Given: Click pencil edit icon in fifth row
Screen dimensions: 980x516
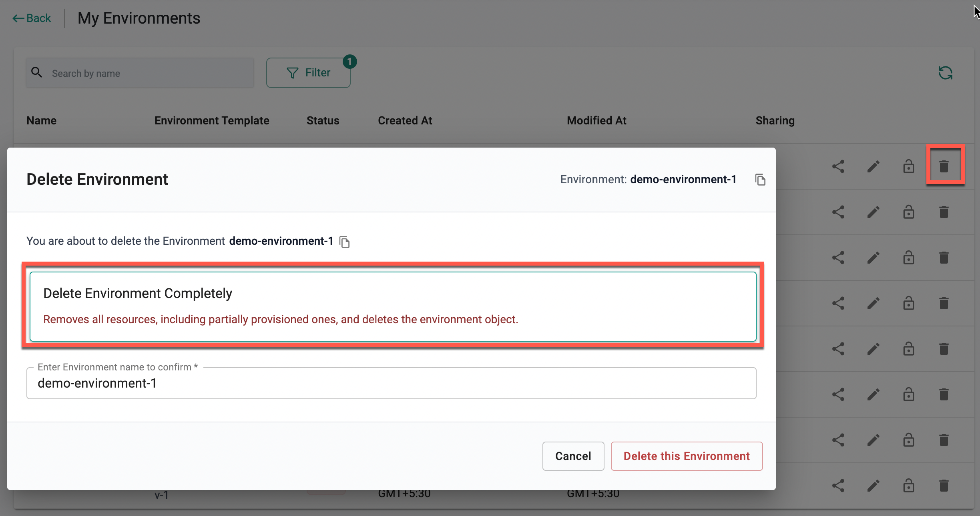Looking at the screenshot, I should (873, 349).
